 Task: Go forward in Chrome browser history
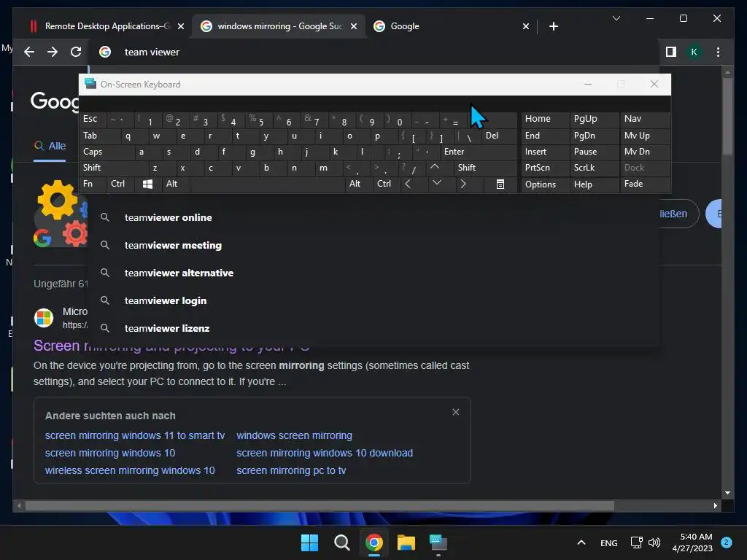coord(53,52)
